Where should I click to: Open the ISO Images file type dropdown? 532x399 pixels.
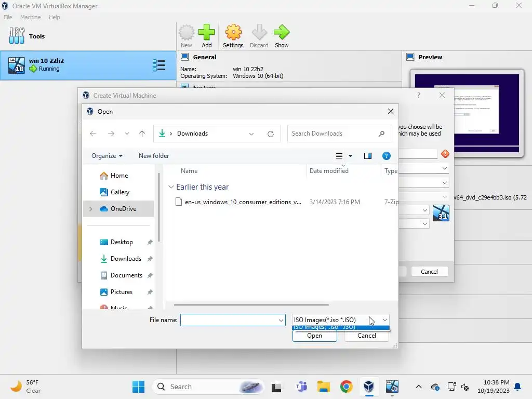(340, 320)
